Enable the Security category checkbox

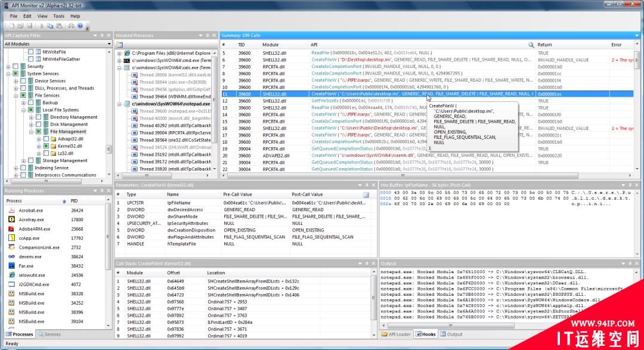click(16, 66)
